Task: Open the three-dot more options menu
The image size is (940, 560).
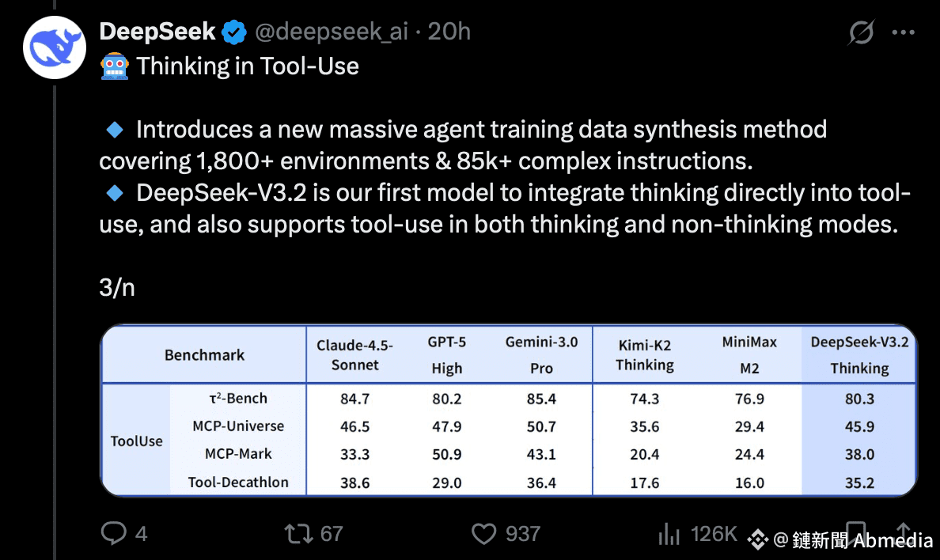Action: pyautogui.click(x=904, y=32)
